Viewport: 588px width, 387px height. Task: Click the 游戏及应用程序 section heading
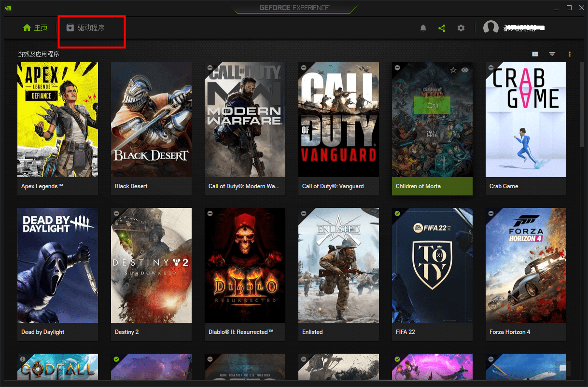point(39,54)
